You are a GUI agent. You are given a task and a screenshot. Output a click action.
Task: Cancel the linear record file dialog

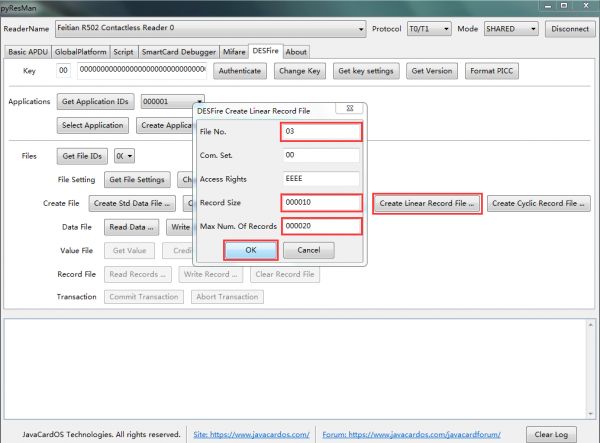tap(309, 250)
